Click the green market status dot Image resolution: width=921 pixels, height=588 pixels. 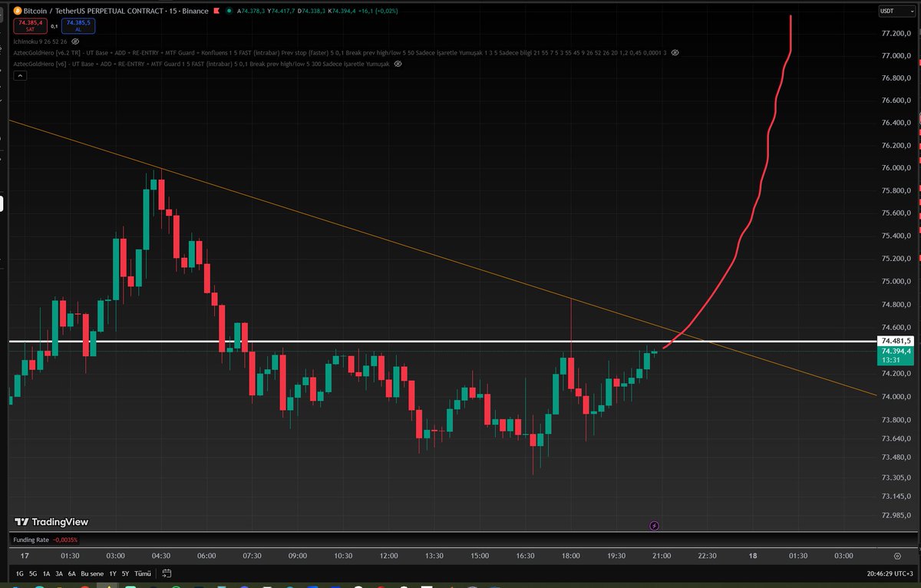227,11
